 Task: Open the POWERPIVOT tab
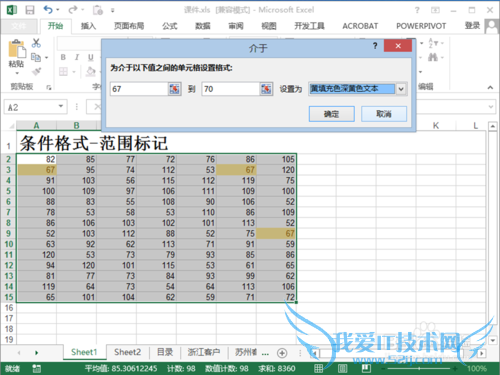coord(421,26)
